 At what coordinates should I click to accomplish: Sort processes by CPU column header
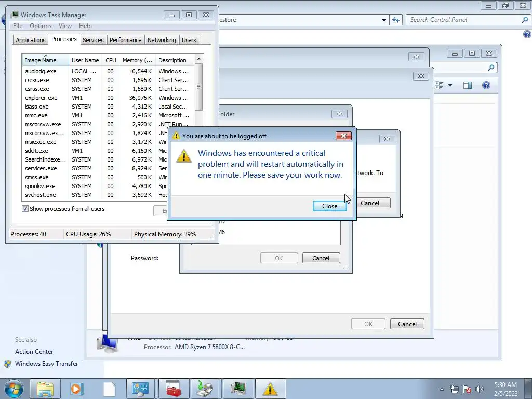(111, 60)
